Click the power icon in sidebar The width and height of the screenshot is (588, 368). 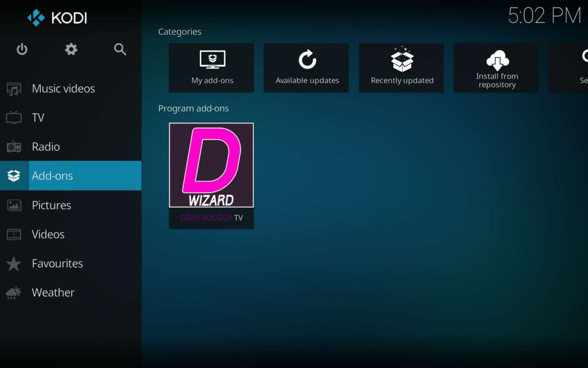pos(22,49)
